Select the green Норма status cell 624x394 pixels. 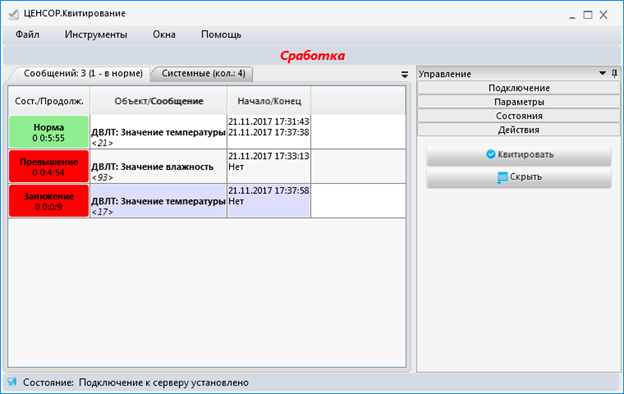[x=49, y=132]
